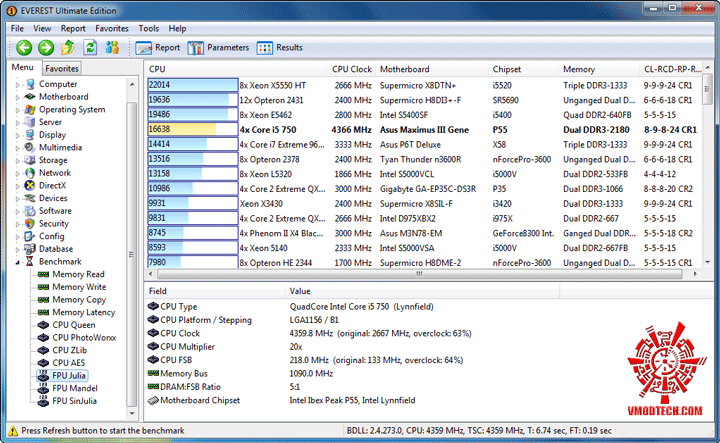Expand the Motherboard tree node
Screen dimensions: 720x443
point(17,97)
